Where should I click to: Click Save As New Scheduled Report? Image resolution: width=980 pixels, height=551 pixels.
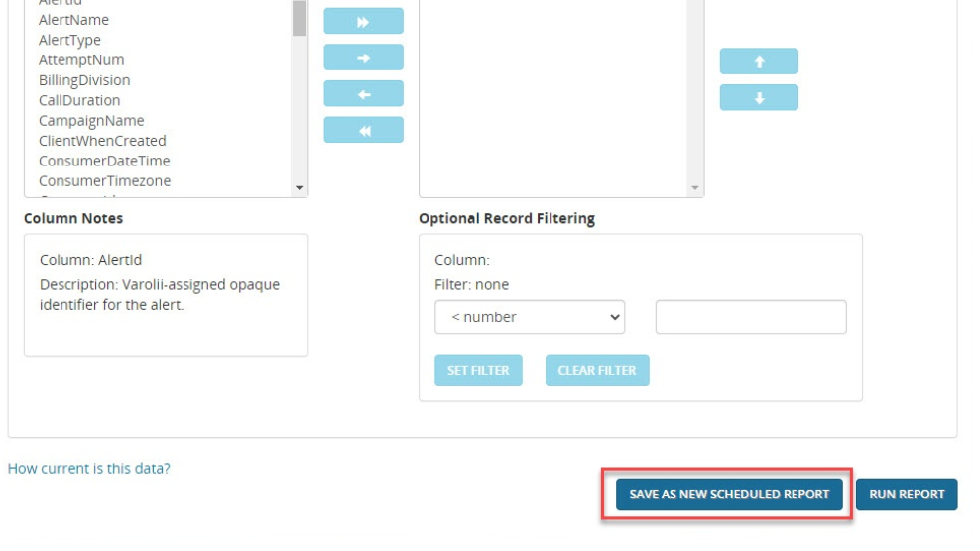[729, 495]
